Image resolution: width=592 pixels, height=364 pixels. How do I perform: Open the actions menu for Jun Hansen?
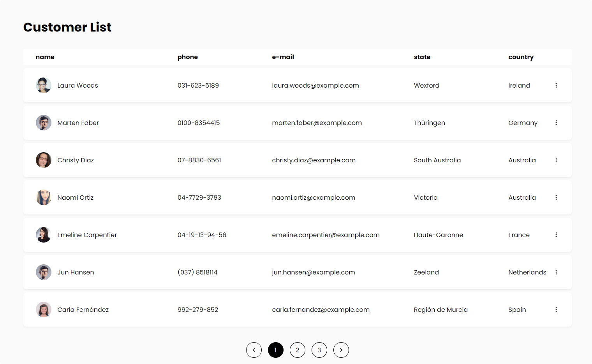556,272
